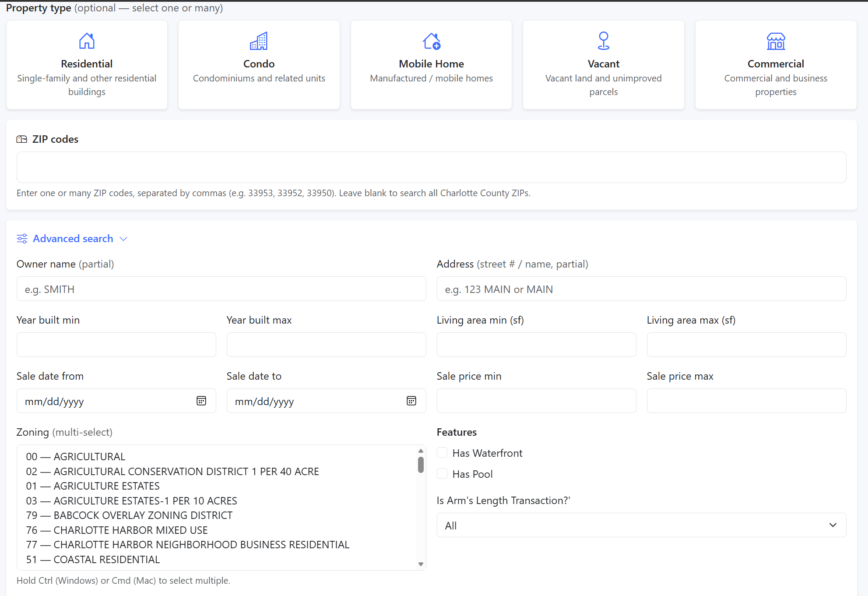Click the Condo building icon
This screenshot has width=868, height=596.
click(259, 41)
